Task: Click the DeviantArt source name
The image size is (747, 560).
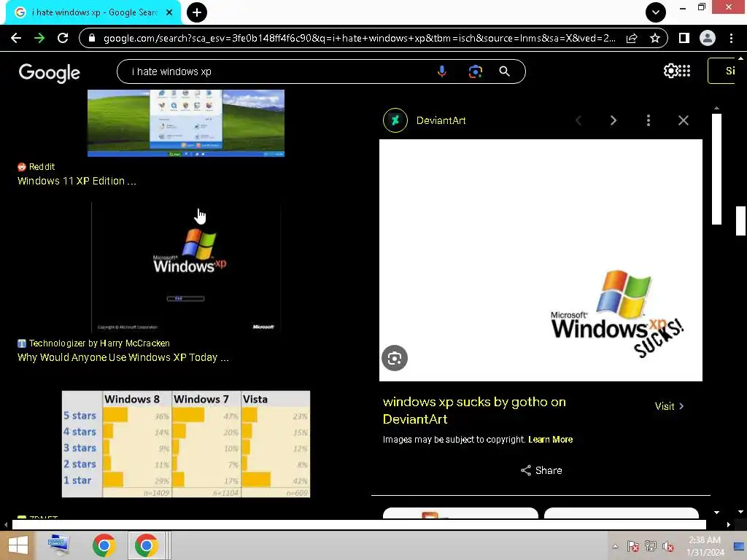Action: click(x=441, y=120)
